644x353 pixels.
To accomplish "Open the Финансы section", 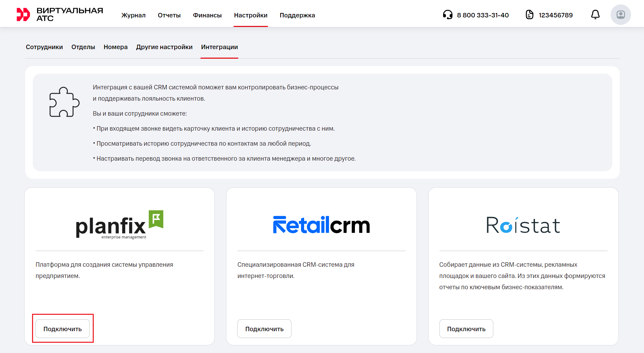I will tap(207, 15).
